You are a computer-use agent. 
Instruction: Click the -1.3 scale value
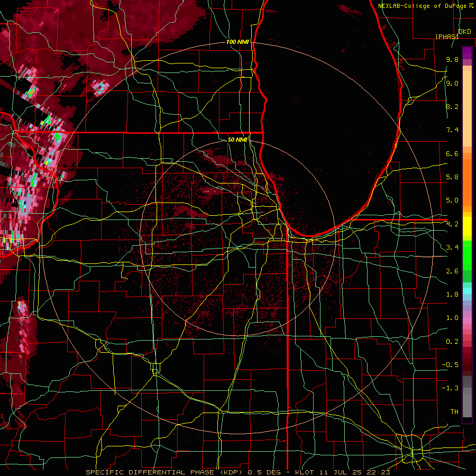tap(450, 388)
